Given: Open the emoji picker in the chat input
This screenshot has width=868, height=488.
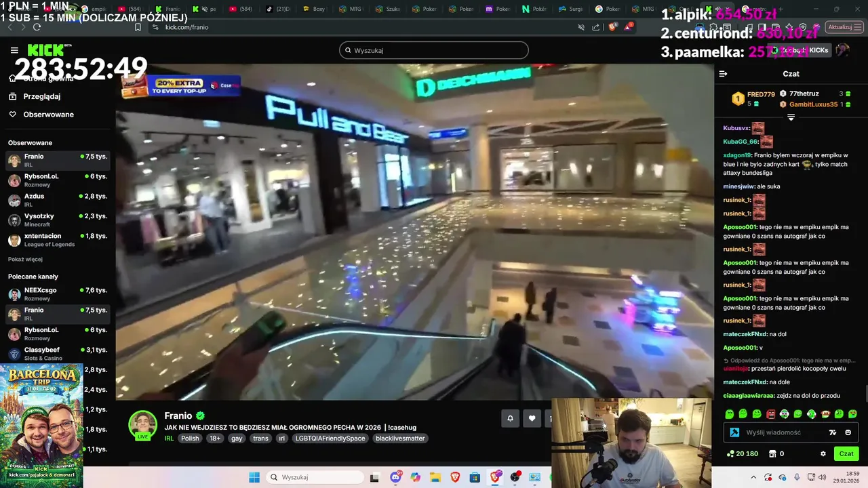Looking at the screenshot, I should tap(848, 432).
